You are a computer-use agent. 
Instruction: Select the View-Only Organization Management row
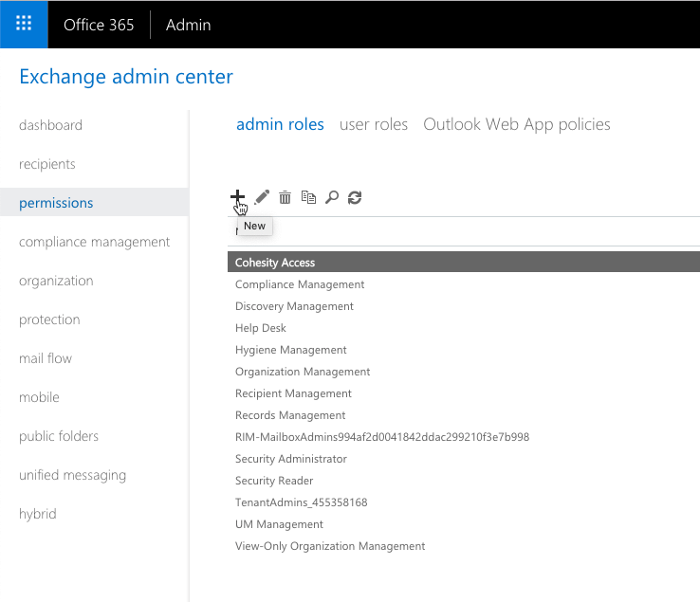(330, 546)
